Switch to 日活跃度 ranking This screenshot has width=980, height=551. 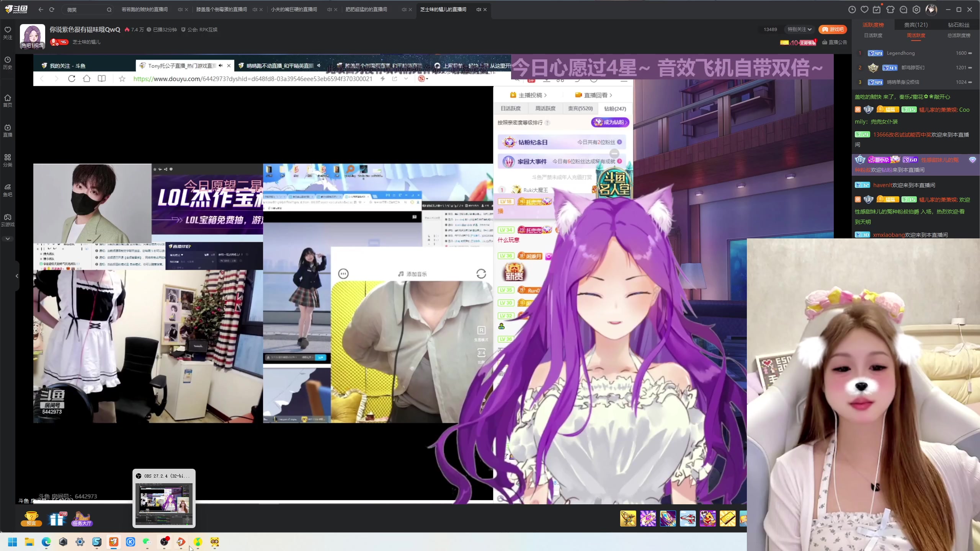[x=873, y=36]
